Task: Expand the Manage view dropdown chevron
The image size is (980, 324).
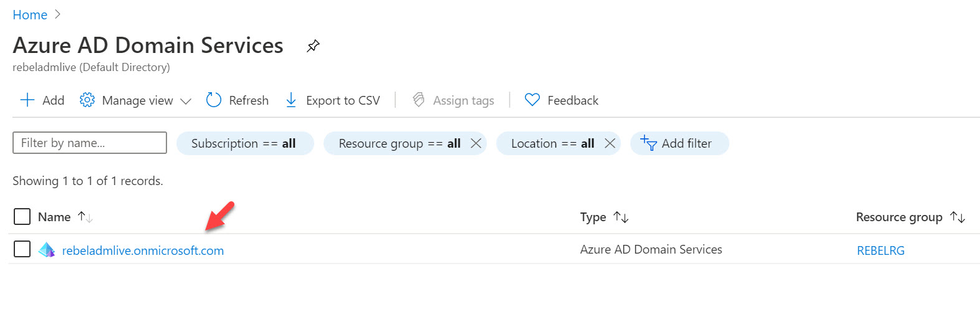Action: point(186,101)
